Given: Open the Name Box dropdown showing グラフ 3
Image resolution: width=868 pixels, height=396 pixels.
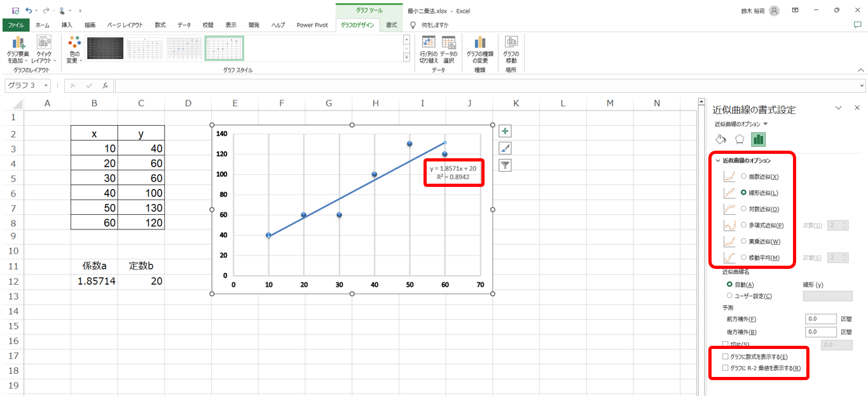Looking at the screenshot, I should [46, 85].
